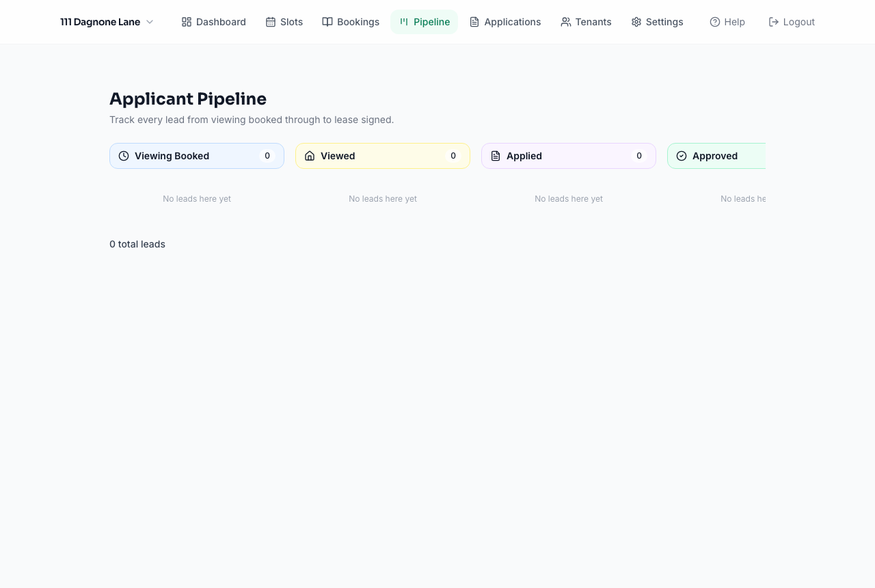
Task: Log out using the Logout link
Action: click(x=792, y=22)
